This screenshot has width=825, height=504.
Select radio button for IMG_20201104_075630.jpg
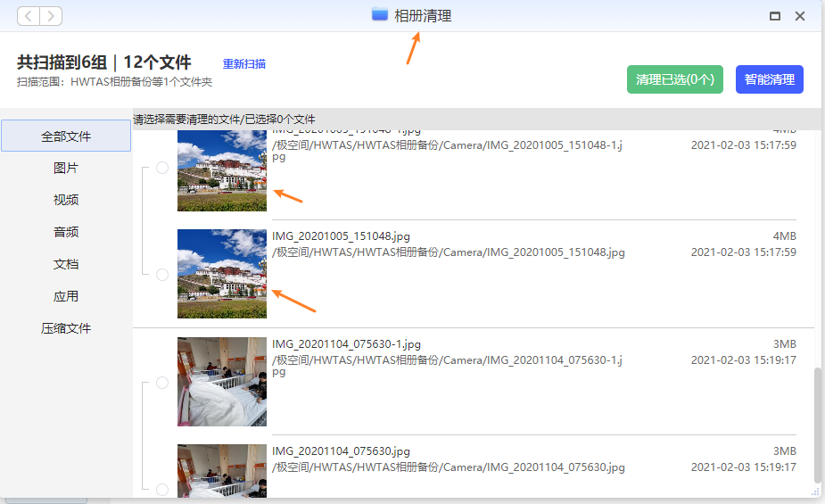162,489
